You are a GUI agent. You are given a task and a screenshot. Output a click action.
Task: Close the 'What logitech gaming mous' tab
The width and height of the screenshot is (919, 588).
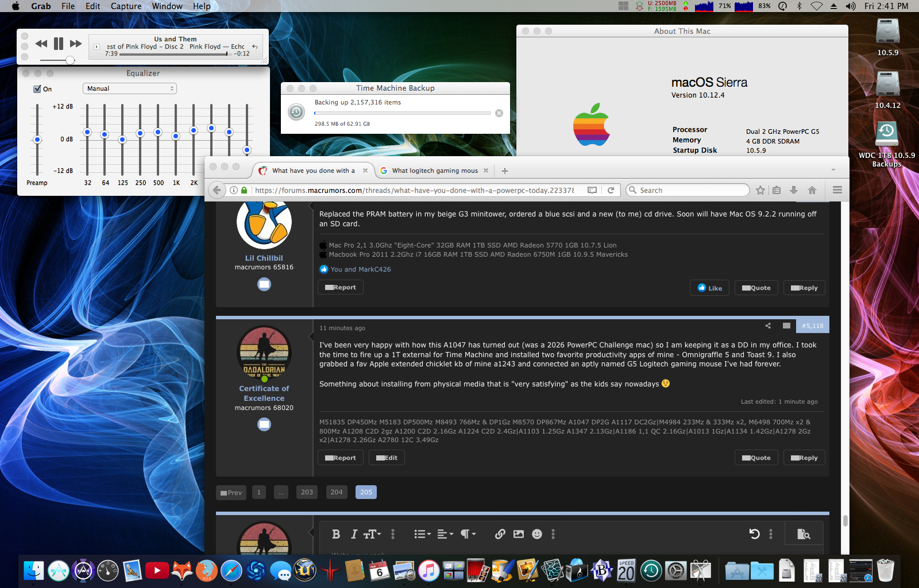pos(485,171)
